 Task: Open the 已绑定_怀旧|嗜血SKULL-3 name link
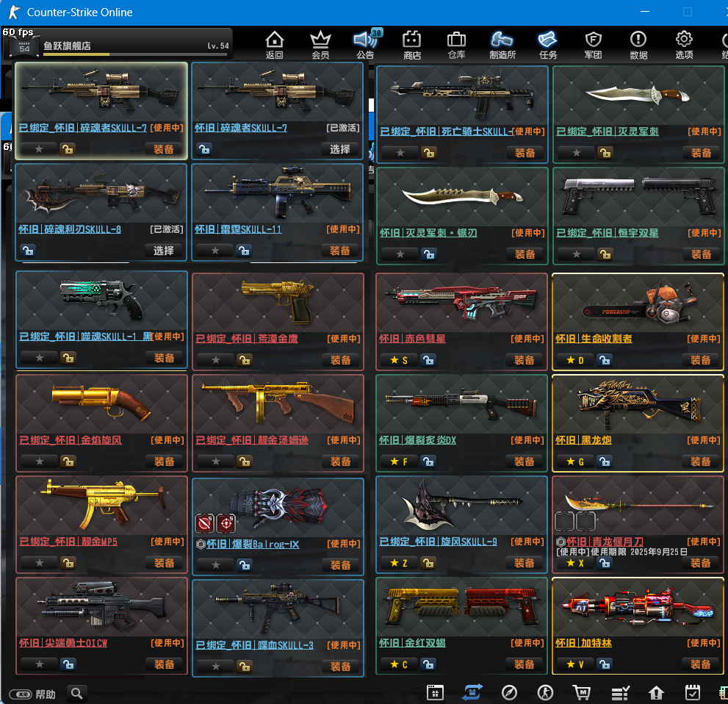click(254, 645)
